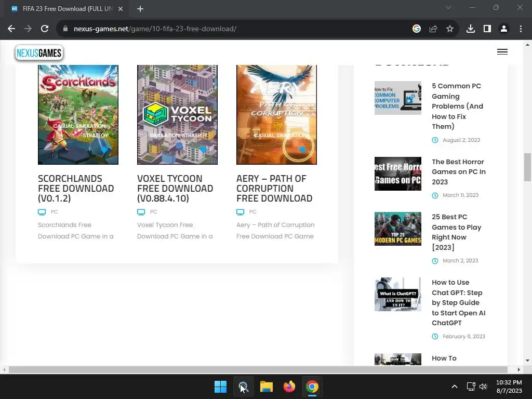532x399 pixels.
Task: Open Voxel Tycoon Free Download title link
Action: (175, 188)
